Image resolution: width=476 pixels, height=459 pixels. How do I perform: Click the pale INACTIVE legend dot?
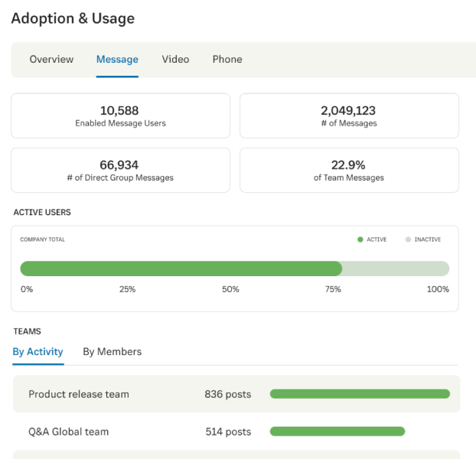pos(408,239)
